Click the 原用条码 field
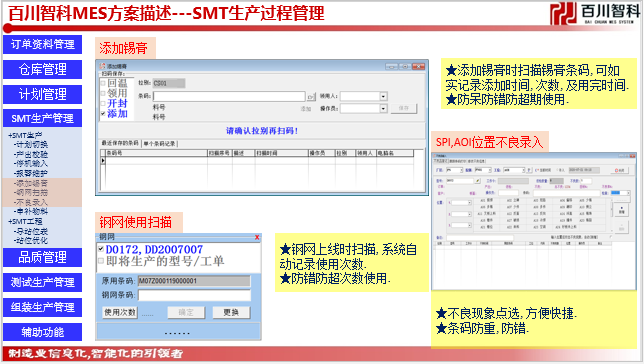The width and height of the screenshot is (644, 364). point(194,281)
